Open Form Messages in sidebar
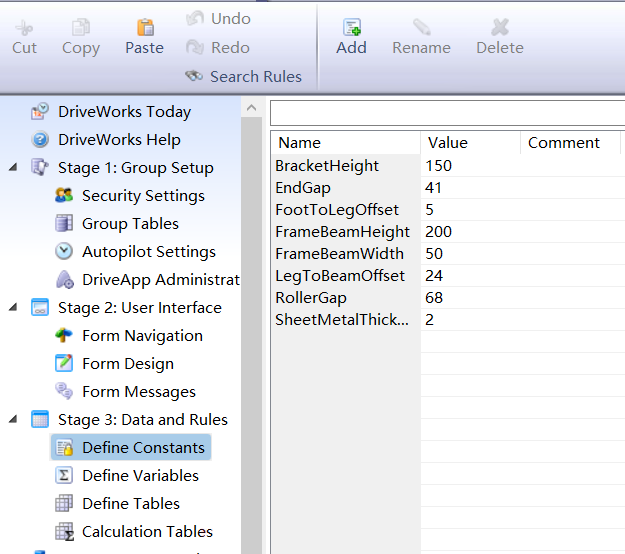The width and height of the screenshot is (625, 554). coord(138,392)
